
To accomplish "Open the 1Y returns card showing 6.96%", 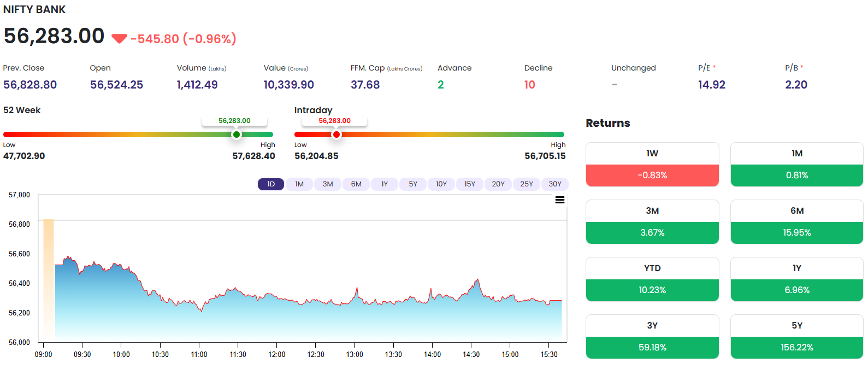I will (x=797, y=279).
